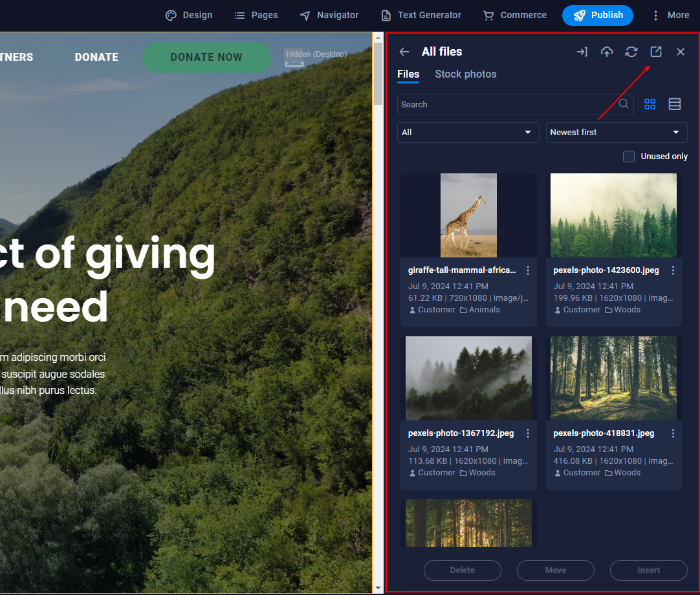Open options for giraffe-tall-mammal-africa file
This screenshot has height=595, width=700.
(x=528, y=270)
